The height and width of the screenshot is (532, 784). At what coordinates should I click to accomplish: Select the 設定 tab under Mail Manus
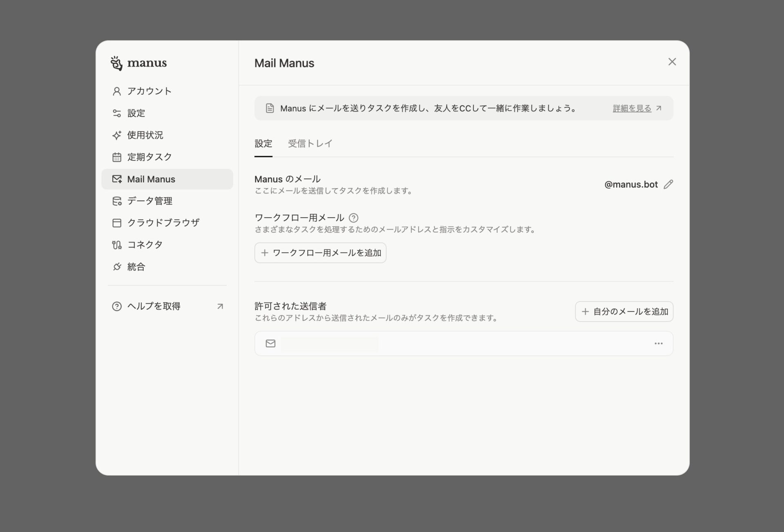tap(263, 143)
